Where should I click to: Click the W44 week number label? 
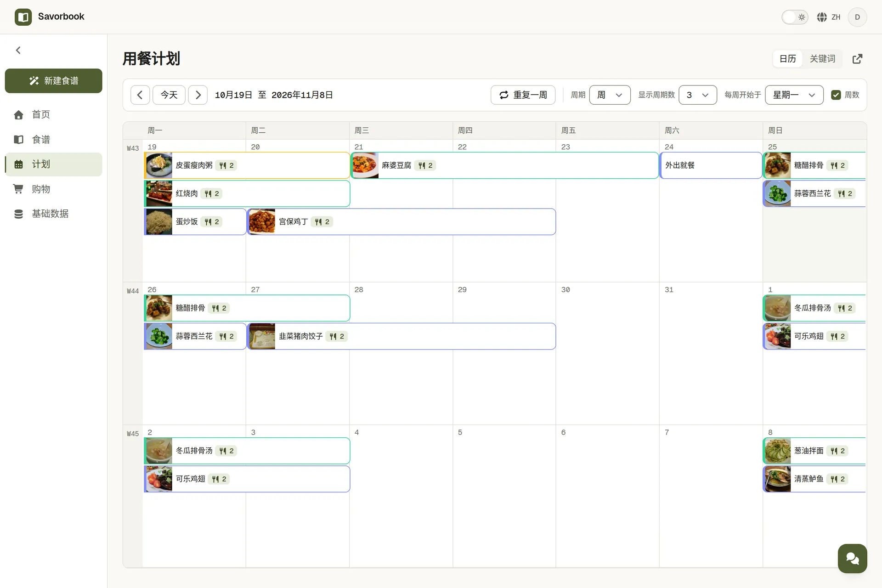[x=133, y=291]
